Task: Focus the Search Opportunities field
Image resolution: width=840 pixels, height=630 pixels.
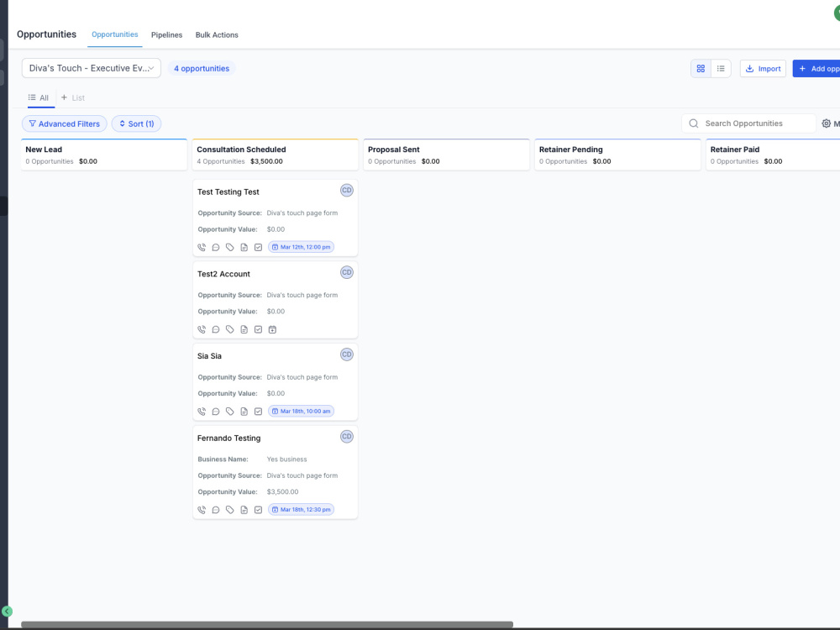Action: click(x=749, y=123)
